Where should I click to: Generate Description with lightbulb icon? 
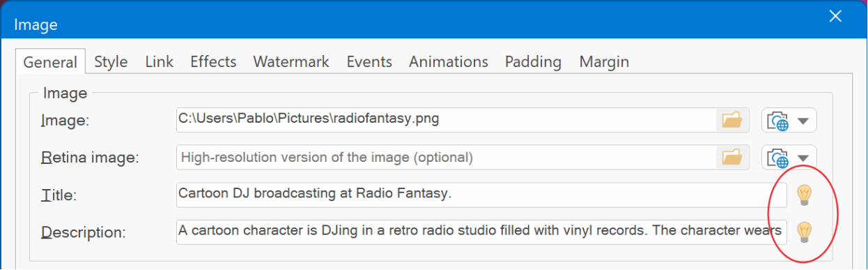[x=805, y=232]
